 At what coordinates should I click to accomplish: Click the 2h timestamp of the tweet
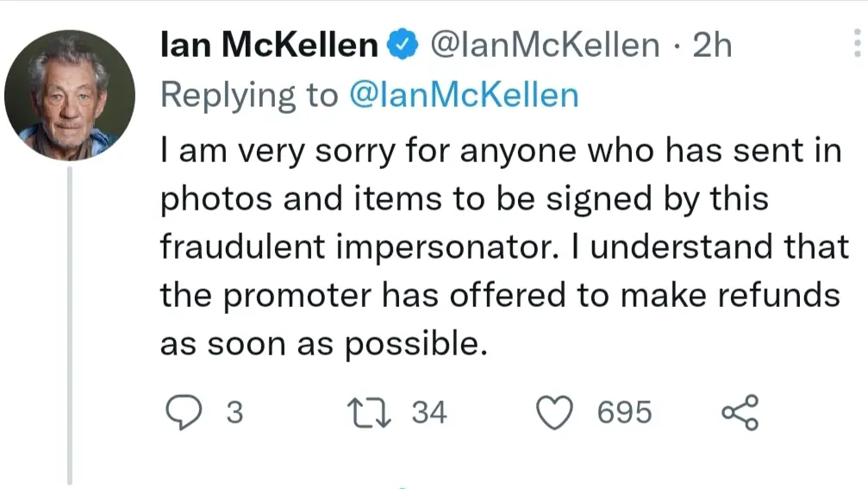pos(713,45)
